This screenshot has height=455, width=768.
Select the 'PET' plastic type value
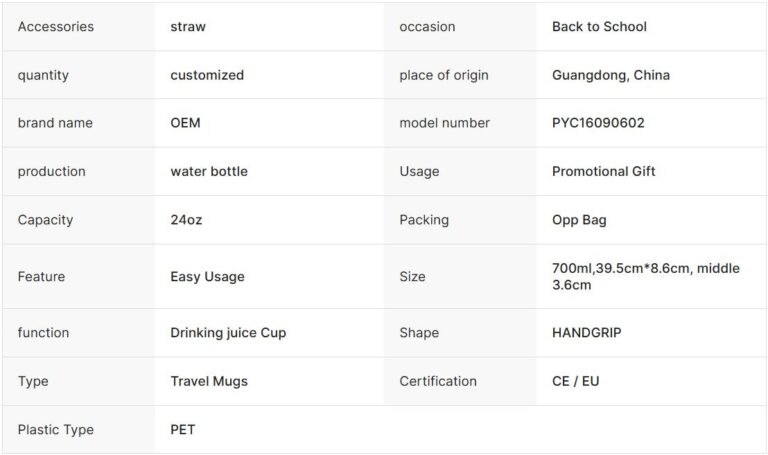[183, 430]
